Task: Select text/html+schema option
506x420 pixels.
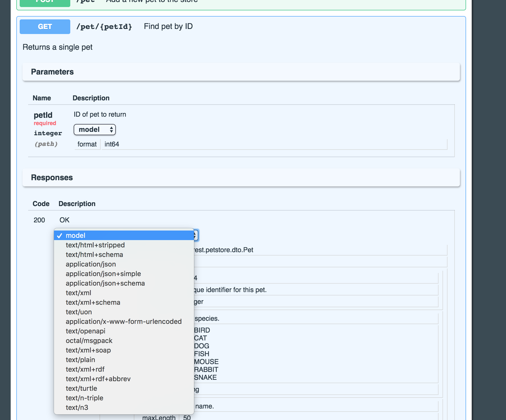Action: pyautogui.click(x=94, y=255)
